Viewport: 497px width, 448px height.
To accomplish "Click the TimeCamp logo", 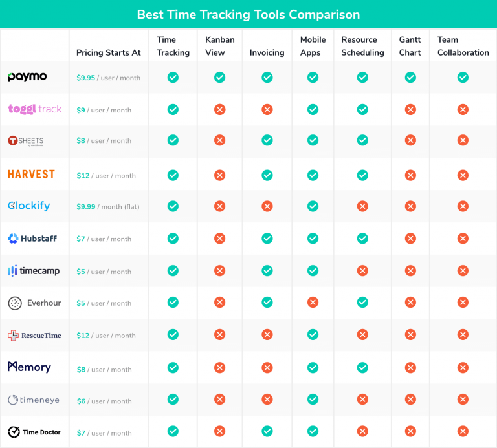I will pyautogui.click(x=34, y=271).
